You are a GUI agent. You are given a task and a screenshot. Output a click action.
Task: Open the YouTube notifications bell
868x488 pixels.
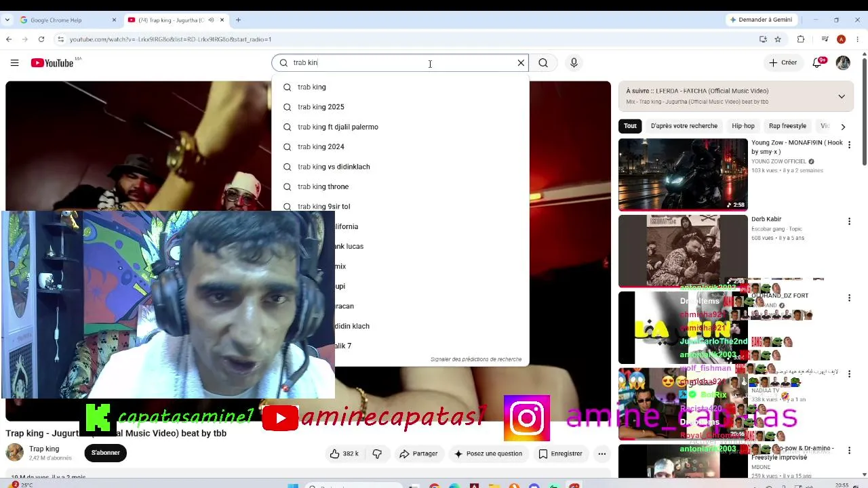818,63
